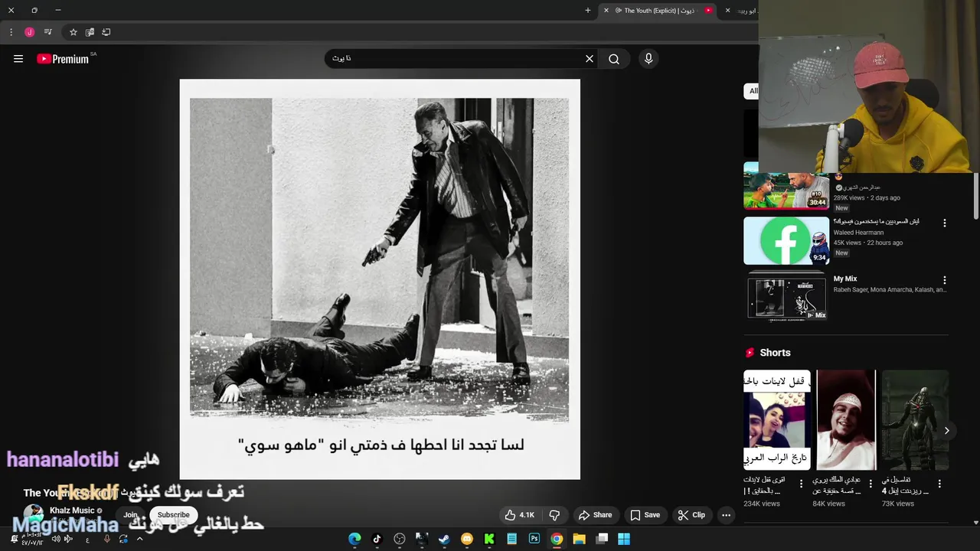Select the All filter chip

753,91
